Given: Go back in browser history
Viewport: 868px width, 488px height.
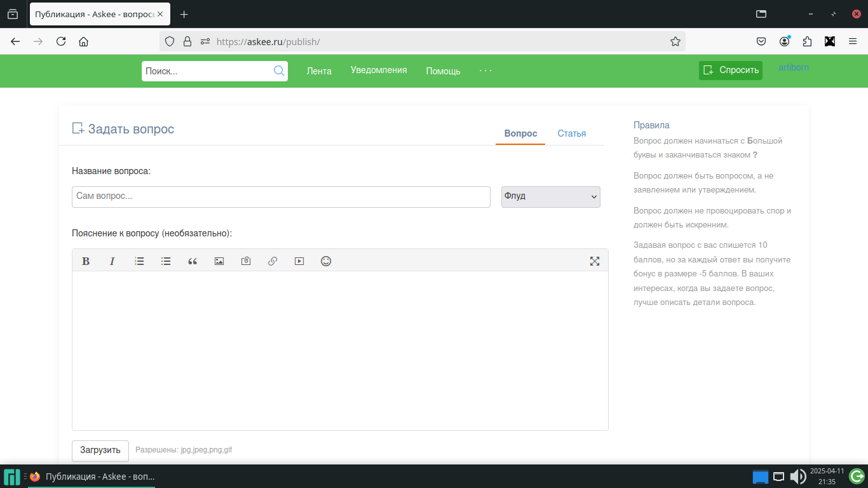Looking at the screenshot, I should 15,41.
